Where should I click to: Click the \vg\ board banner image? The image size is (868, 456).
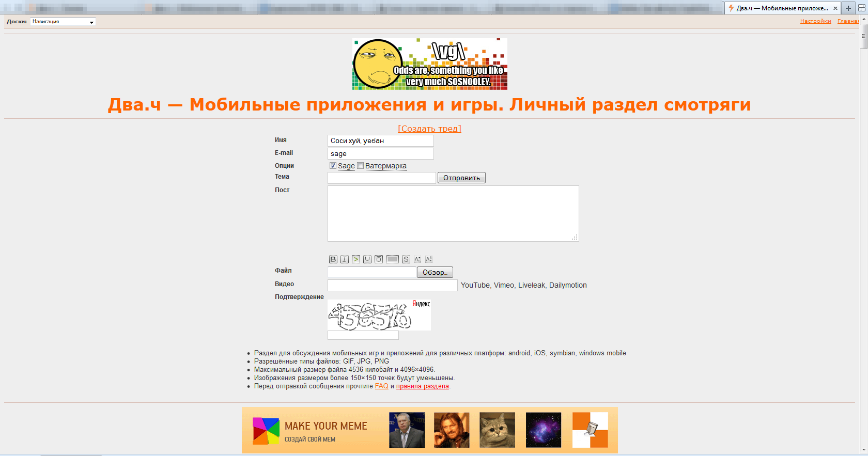[430, 64]
